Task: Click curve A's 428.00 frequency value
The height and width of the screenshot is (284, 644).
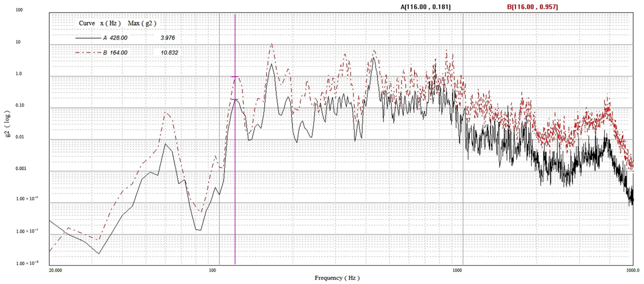Action: 118,38
